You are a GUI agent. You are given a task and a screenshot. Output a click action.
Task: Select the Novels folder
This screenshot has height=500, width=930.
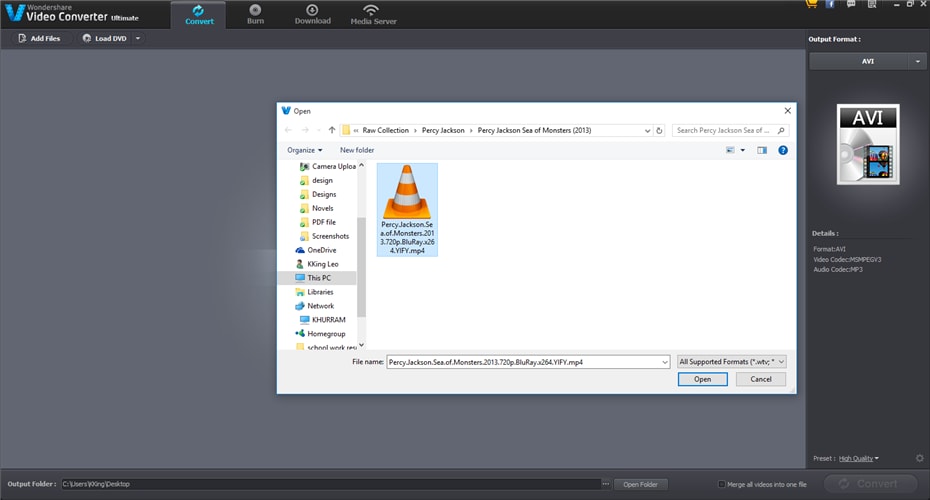click(x=317, y=208)
